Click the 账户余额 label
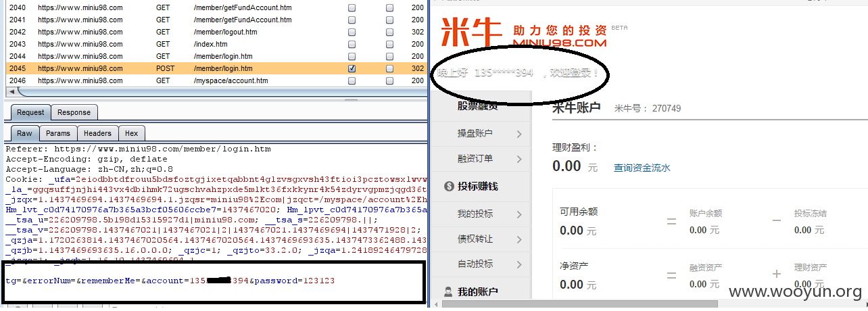 pos(706,213)
